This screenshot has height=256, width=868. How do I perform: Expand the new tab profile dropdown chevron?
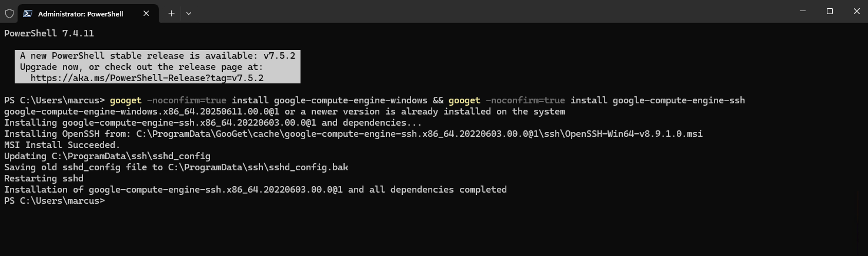point(189,13)
